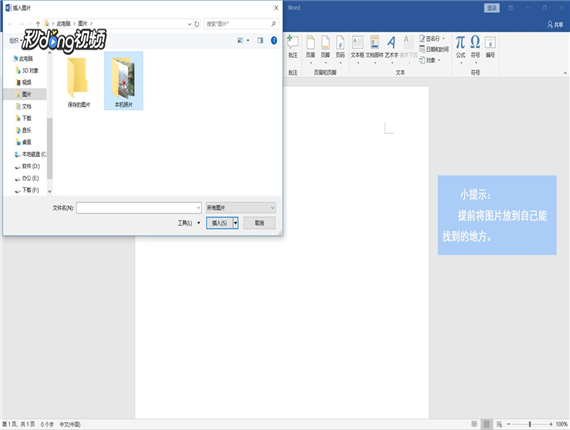Click 图片 in the address bar breadcrumb
Image resolution: width=570 pixels, height=430 pixels.
coord(83,24)
